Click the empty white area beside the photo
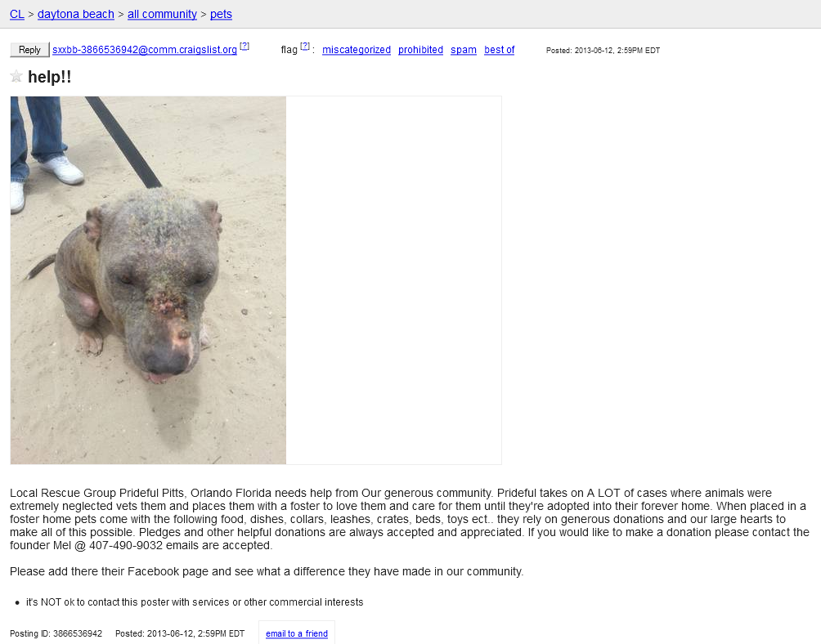The height and width of the screenshot is (644, 821). click(x=394, y=280)
